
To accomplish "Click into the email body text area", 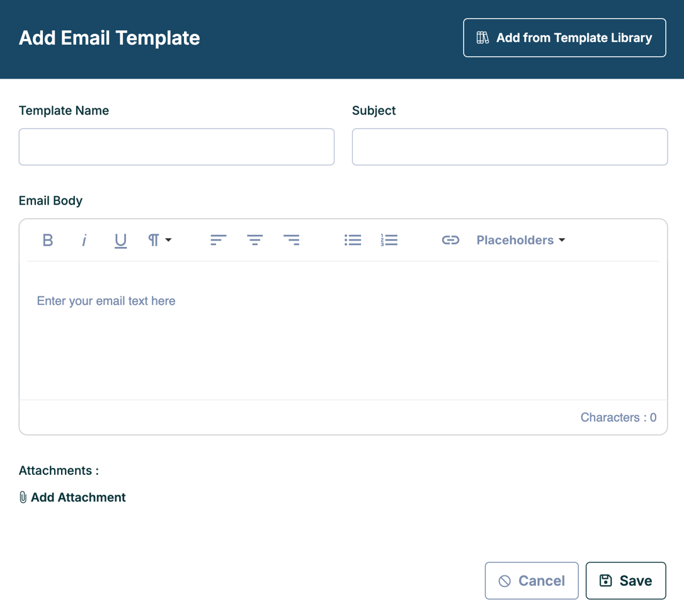I will tap(343, 331).
